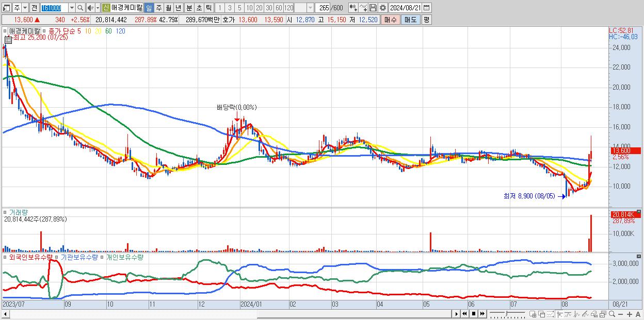Click the chart image copy icon

click(603, 314)
